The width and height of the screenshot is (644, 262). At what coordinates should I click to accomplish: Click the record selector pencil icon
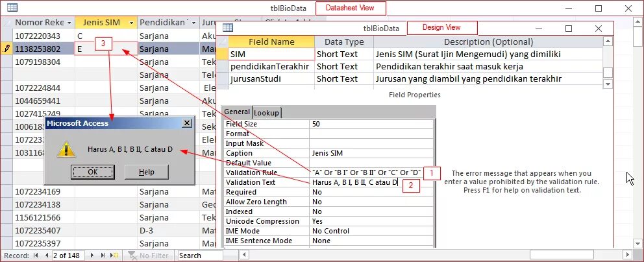point(6,49)
